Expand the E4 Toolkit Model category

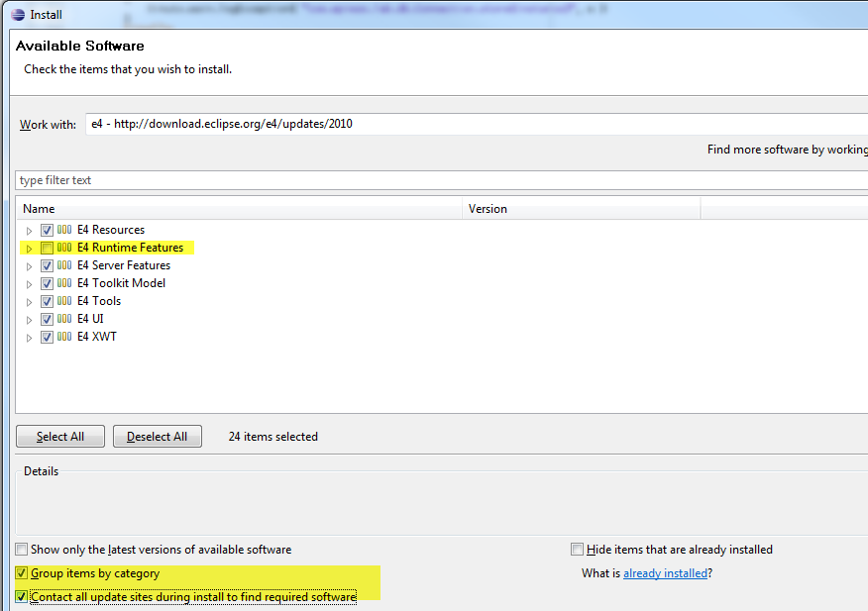pos(30,284)
